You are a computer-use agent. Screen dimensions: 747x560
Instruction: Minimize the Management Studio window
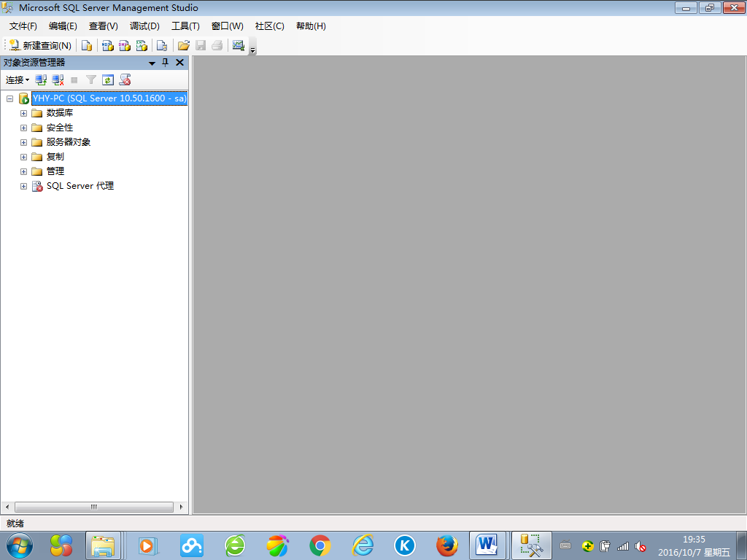[686, 7]
